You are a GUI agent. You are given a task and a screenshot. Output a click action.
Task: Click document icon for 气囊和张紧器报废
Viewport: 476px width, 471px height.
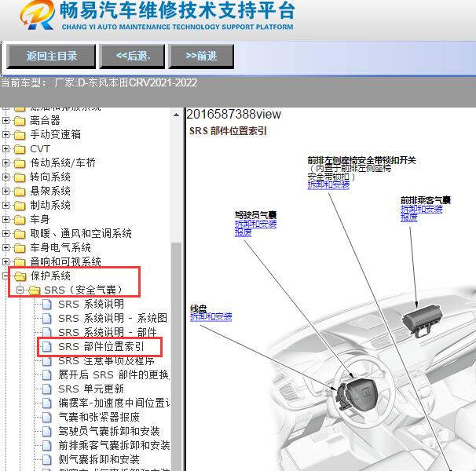pyautogui.click(x=47, y=418)
